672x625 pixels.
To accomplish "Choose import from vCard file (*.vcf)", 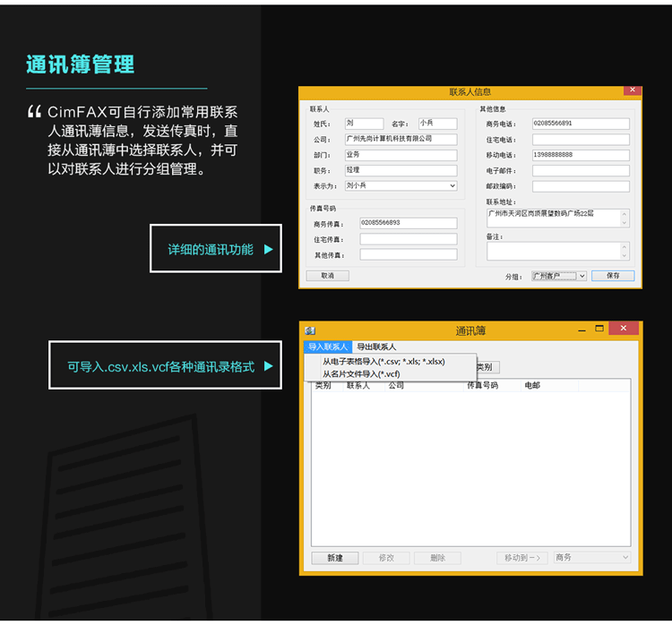I will pyautogui.click(x=361, y=373).
